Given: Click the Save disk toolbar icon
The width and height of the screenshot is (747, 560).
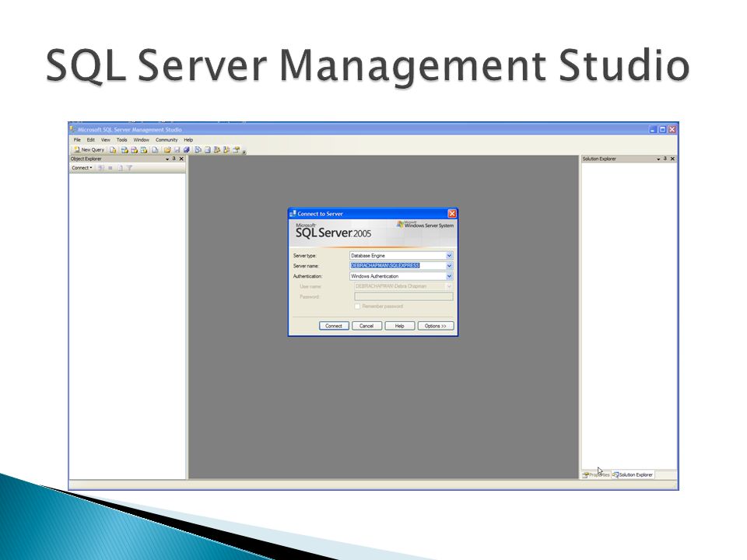Looking at the screenshot, I should (x=177, y=149).
